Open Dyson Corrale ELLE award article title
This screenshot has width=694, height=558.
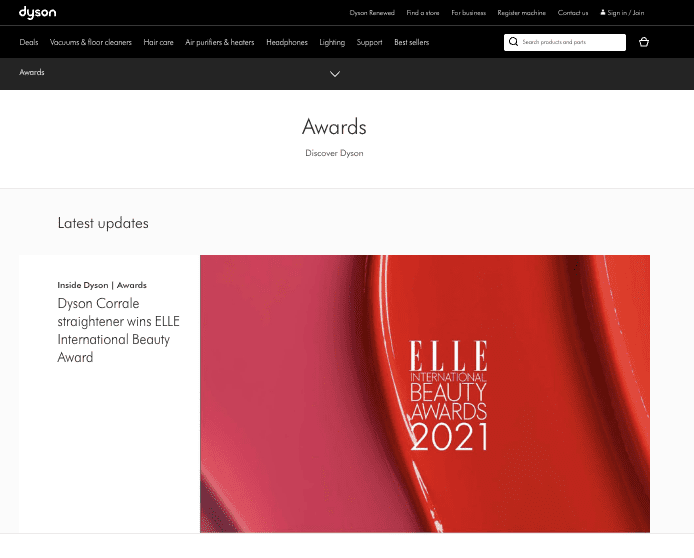pos(118,330)
